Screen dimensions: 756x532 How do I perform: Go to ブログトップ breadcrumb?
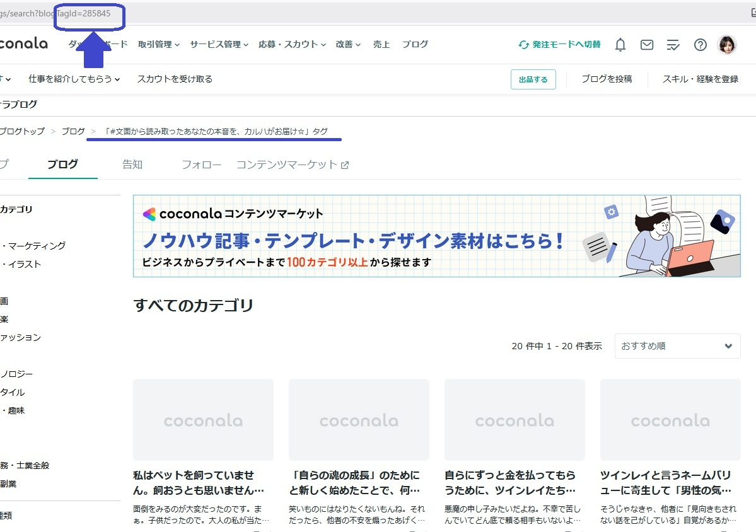click(x=21, y=131)
